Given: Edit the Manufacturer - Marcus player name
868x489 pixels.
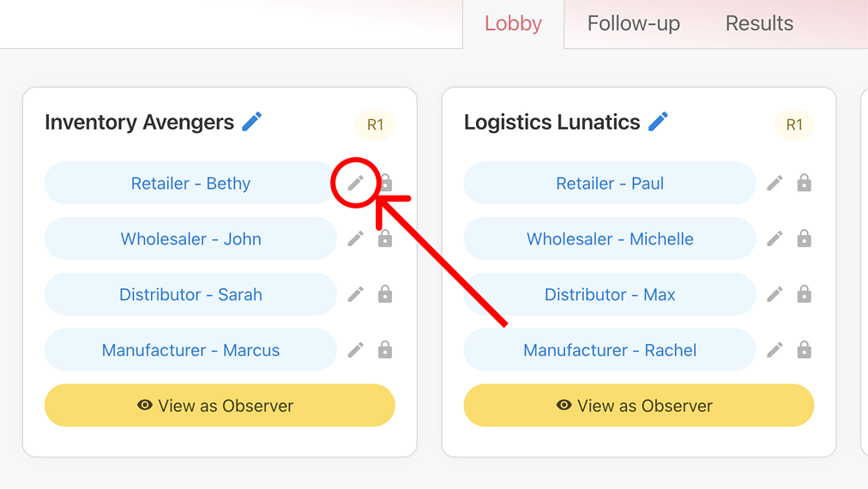Looking at the screenshot, I should pos(355,350).
